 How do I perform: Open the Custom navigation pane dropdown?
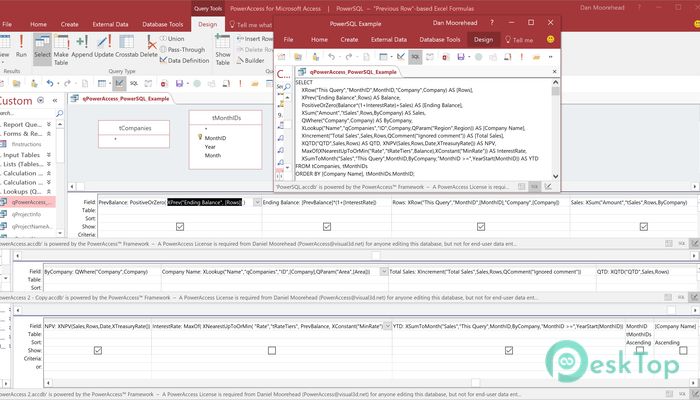click(41, 100)
